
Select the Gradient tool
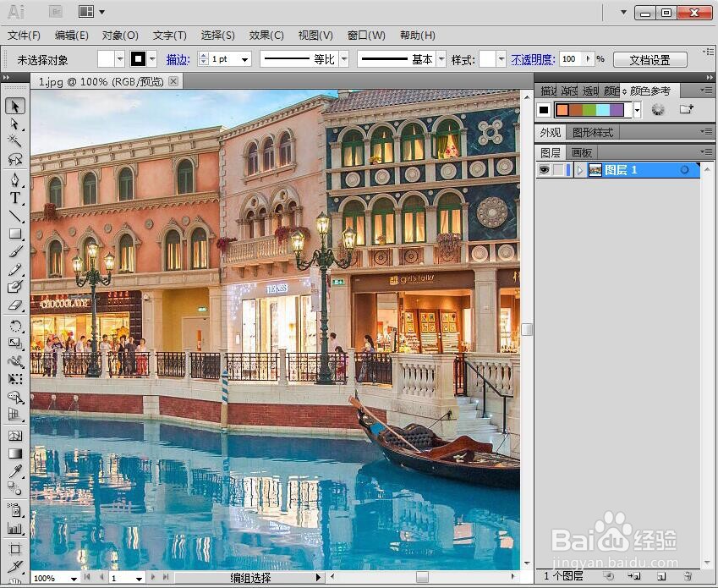pos(15,453)
